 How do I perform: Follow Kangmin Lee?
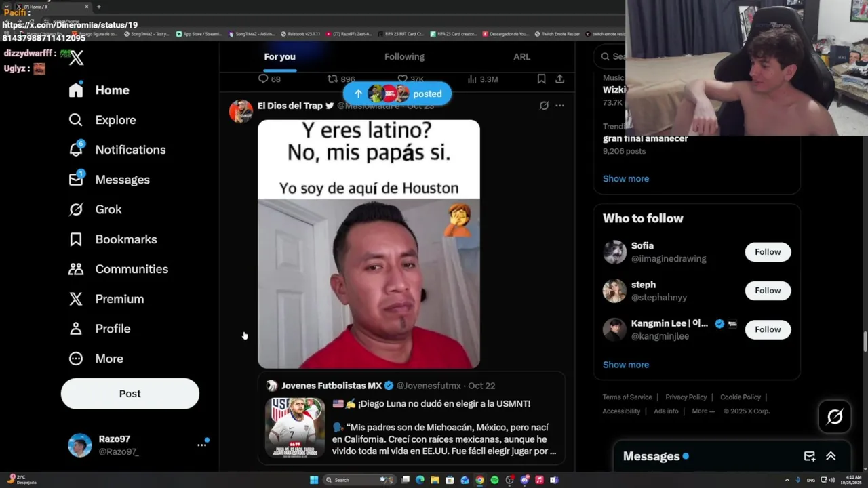click(768, 329)
